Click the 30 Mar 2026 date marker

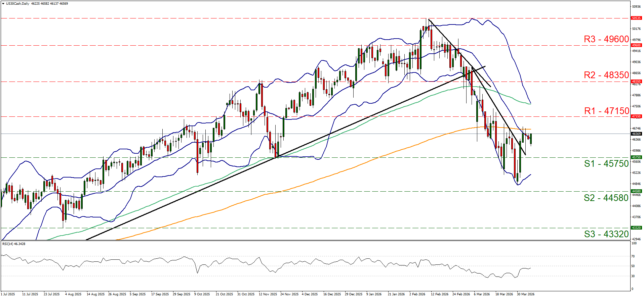(525, 294)
